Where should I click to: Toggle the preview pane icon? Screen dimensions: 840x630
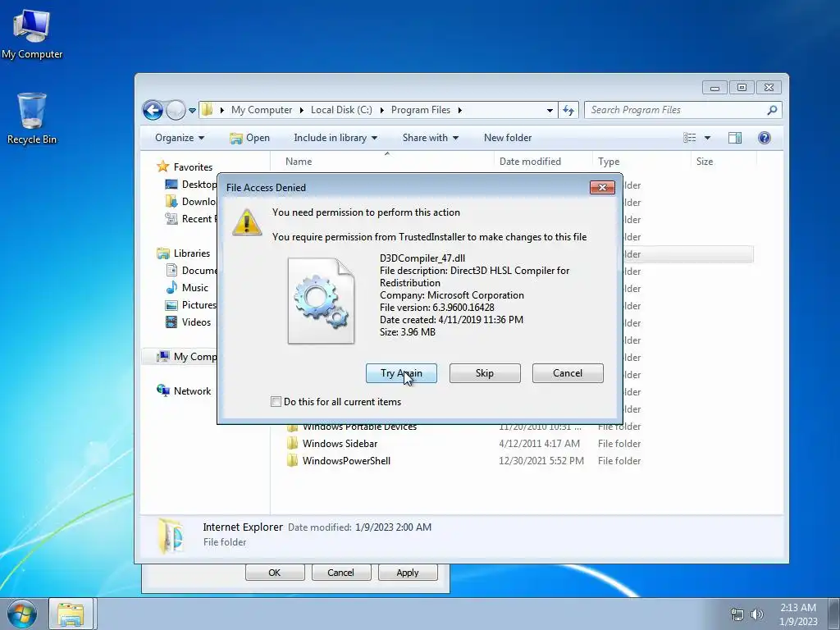click(x=734, y=138)
